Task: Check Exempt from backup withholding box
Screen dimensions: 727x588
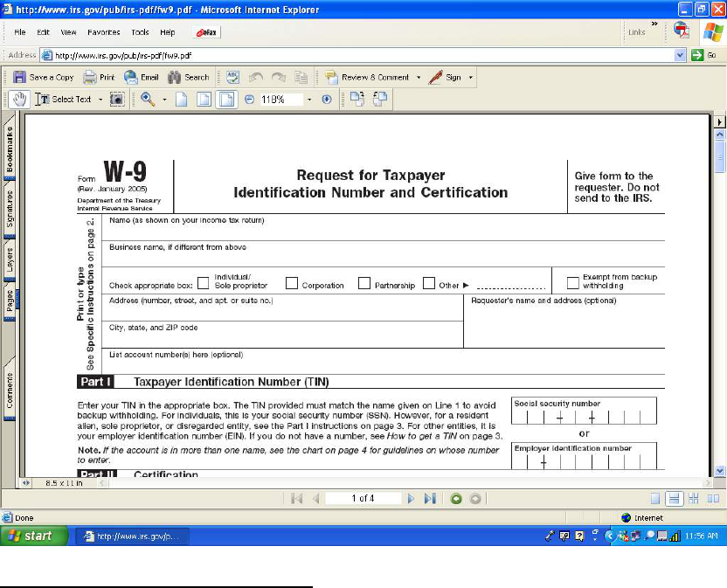Action: click(x=573, y=283)
